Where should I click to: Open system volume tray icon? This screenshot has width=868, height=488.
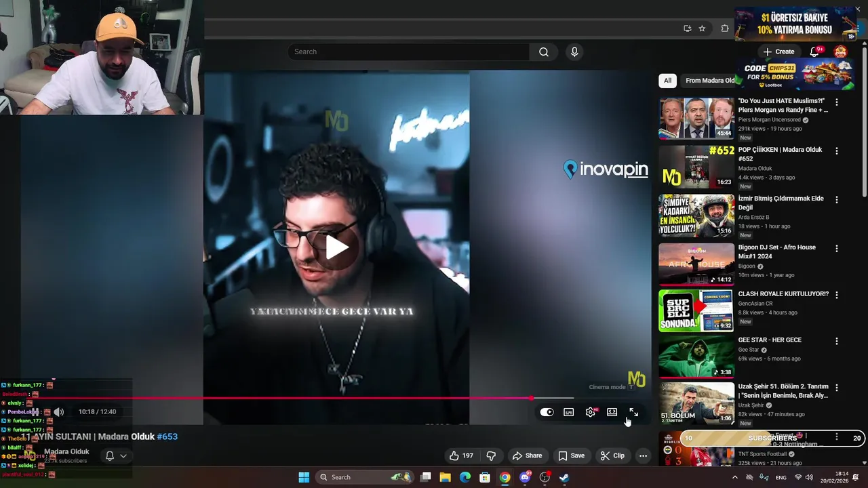(x=809, y=477)
